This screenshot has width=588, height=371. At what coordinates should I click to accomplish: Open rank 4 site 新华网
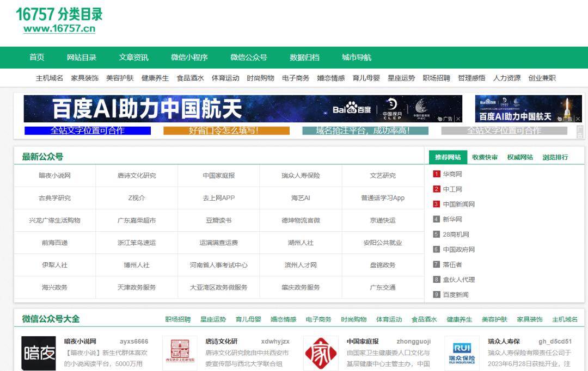coord(452,219)
